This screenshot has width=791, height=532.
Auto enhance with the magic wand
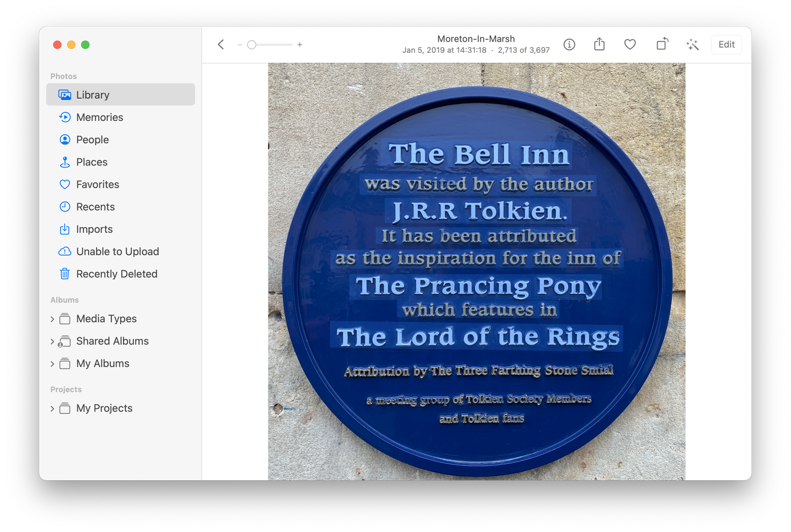[x=692, y=45]
